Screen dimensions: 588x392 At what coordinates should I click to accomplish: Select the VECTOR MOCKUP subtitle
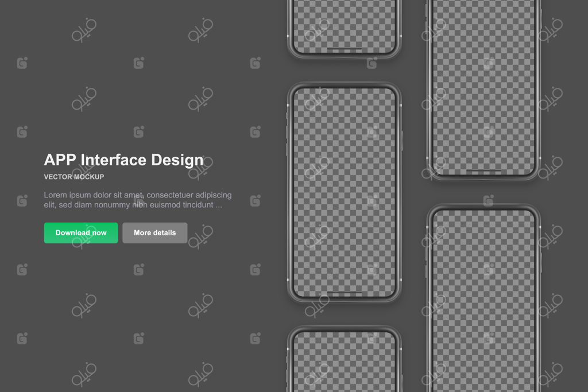click(74, 177)
